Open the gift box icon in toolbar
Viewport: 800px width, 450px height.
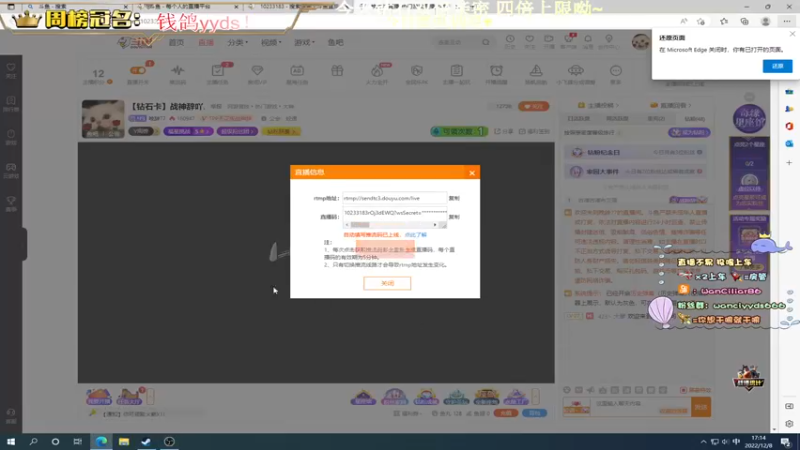(x=337, y=72)
